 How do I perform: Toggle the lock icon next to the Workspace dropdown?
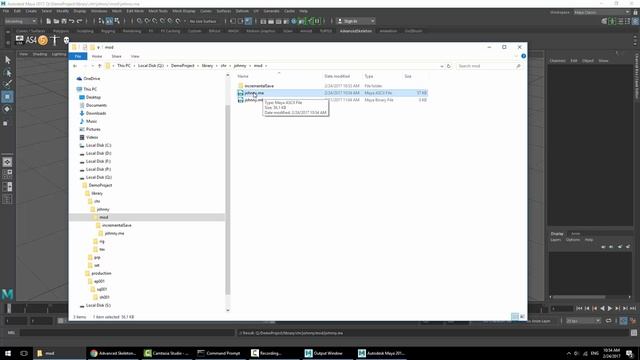tap(636, 12)
